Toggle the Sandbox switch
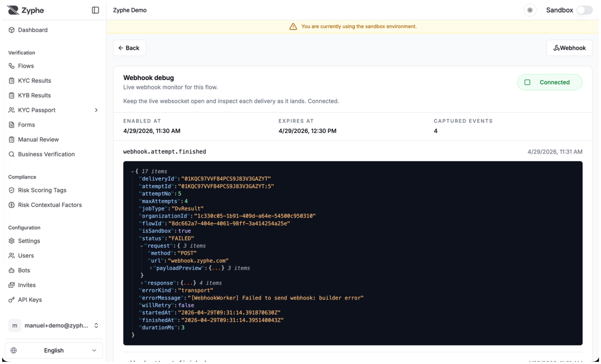The image size is (601, 364). (584, 10)
